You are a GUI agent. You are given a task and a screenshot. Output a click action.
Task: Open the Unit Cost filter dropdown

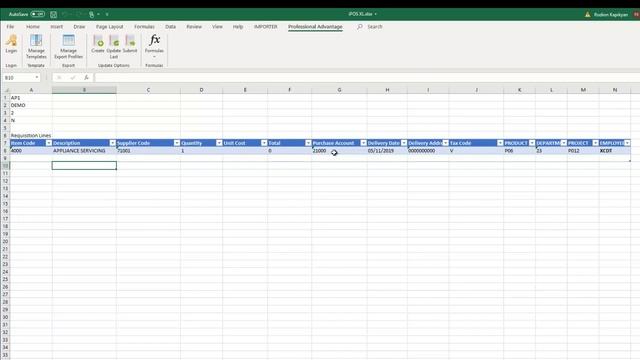(264, 143)
